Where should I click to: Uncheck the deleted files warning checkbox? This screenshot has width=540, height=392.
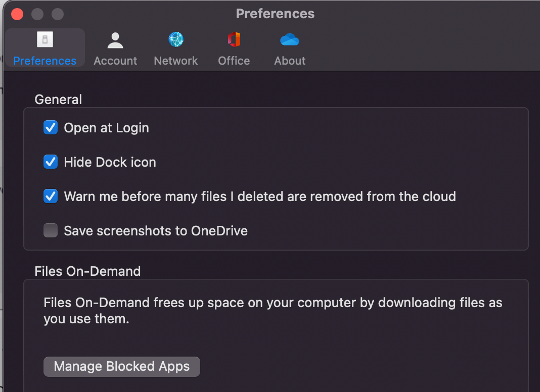51,196
